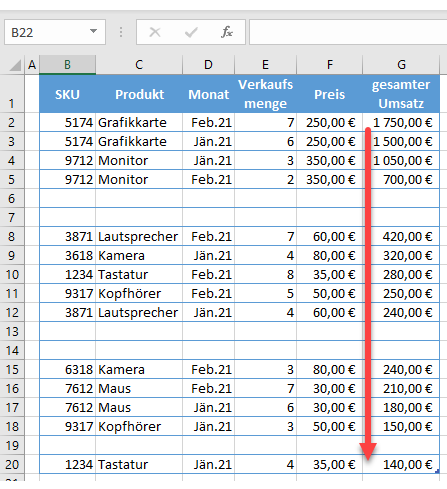Click the Name Box showing B22
447x489 pixels.
click(x=55, y=32)
